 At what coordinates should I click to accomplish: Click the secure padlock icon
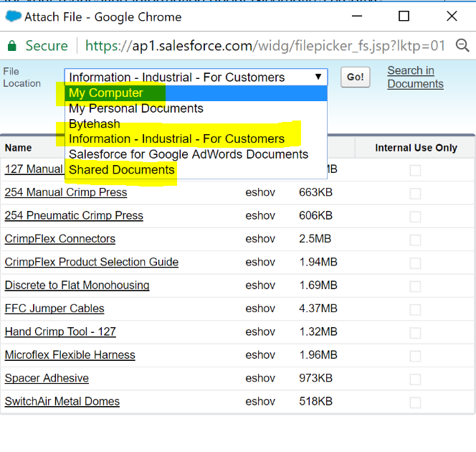tap(11, 46)
